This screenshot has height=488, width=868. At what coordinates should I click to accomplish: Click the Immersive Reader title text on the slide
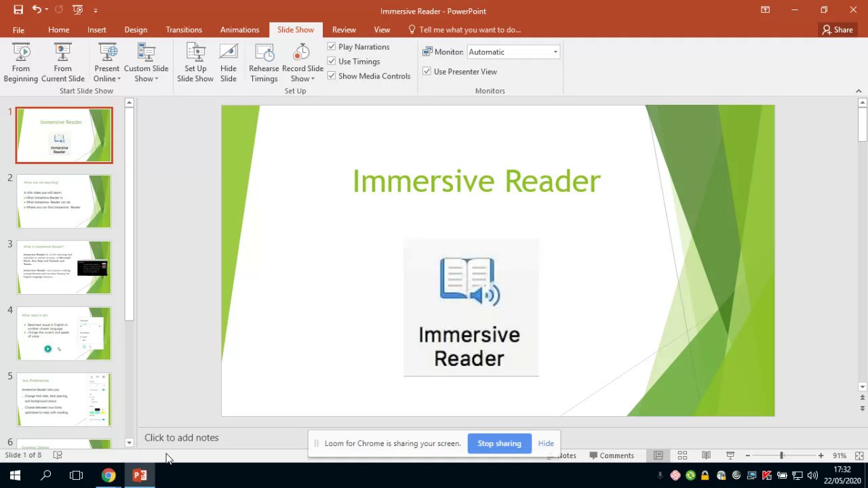coord(476,181)
